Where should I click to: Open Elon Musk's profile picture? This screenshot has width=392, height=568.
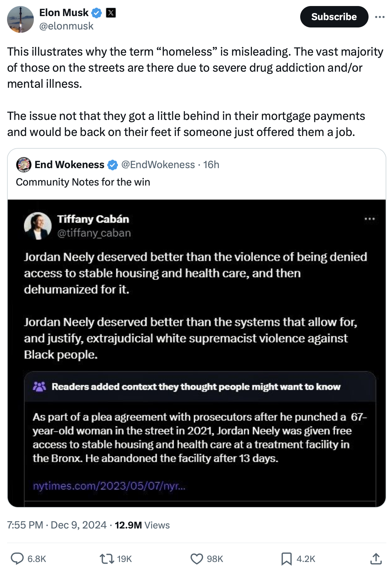pyautogui.click(x=20, y=19)
